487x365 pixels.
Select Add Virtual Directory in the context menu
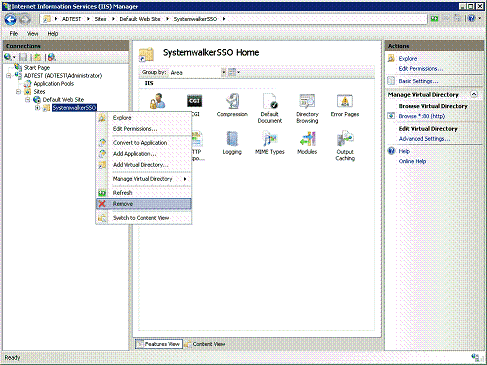(x=144, y=165)
